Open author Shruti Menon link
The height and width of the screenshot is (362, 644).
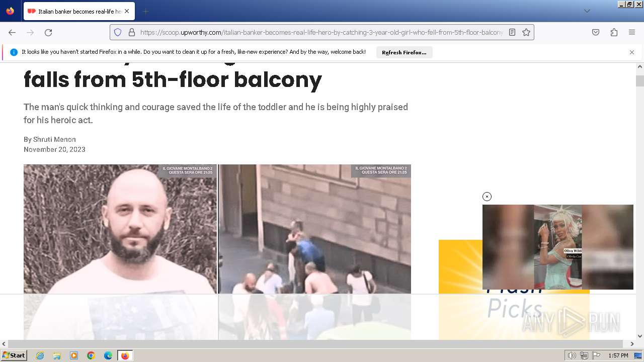click(54, 139)
